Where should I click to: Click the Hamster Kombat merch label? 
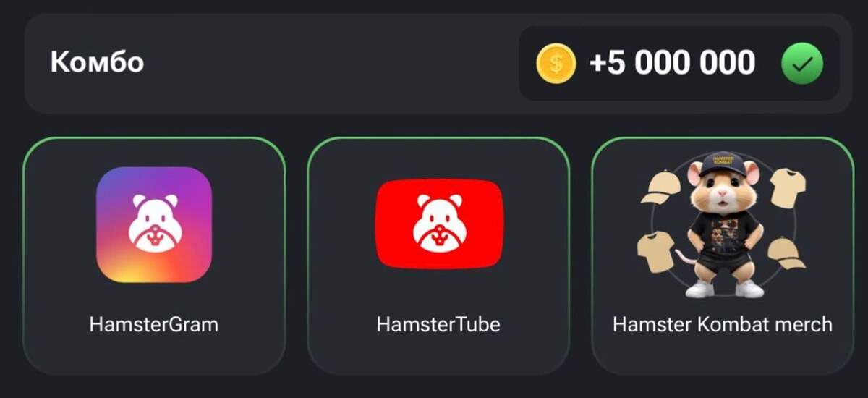723,324
